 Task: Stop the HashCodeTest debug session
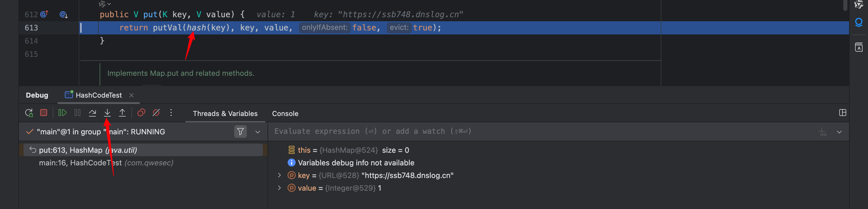[44, 113]
